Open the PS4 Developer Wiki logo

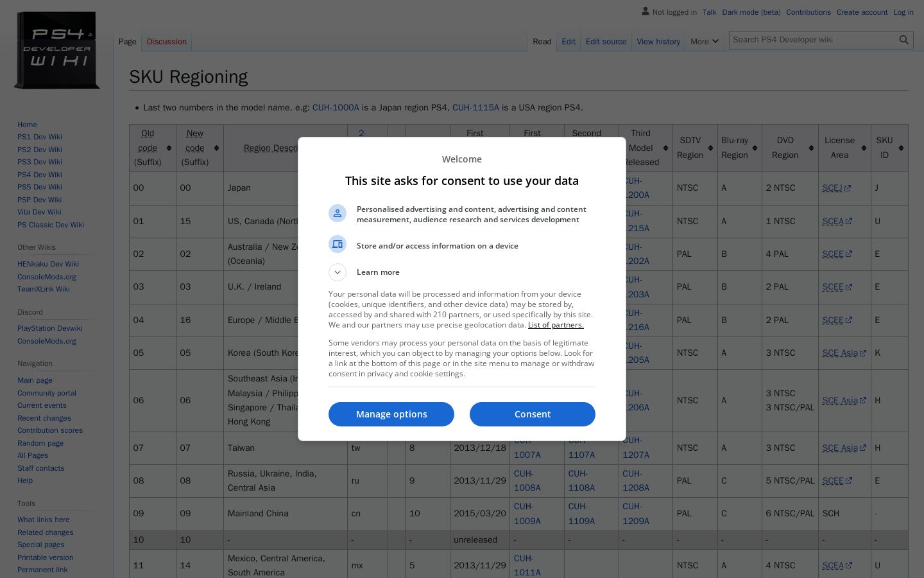[56, 50]
